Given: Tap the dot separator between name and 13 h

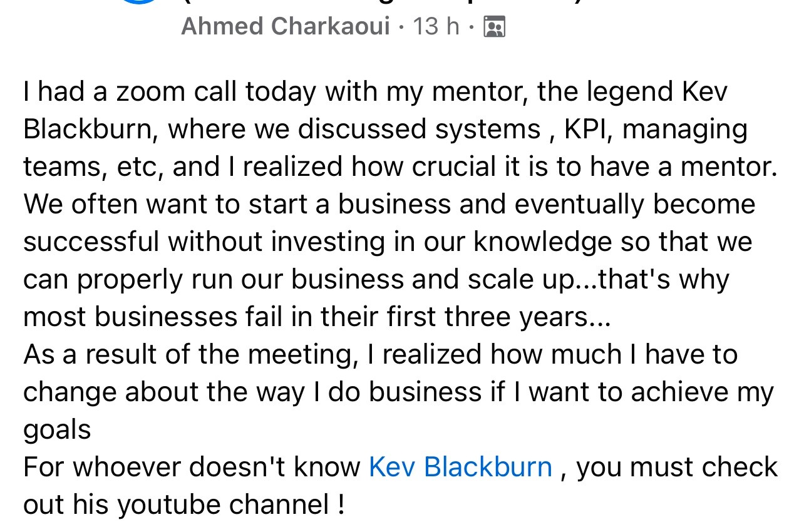Looking at the screenshot, I should tap(401, 27).
